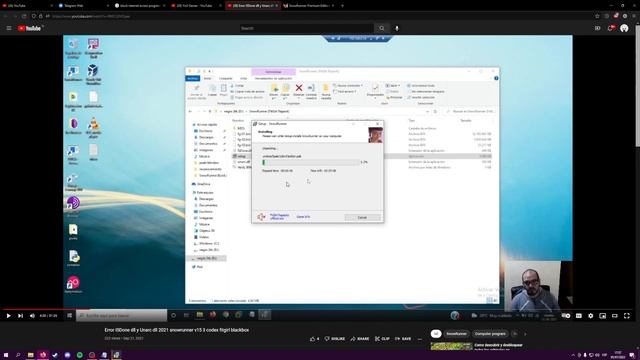Go to the YouTube home logo
The image size is (640, 360).
pos(30,28)
